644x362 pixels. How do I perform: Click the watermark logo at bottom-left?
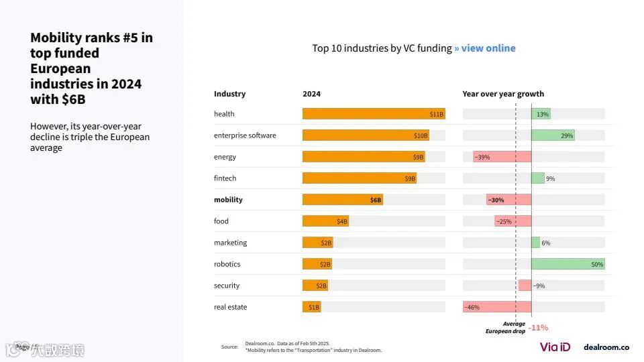pyautogui.click(x=46, y=349)
